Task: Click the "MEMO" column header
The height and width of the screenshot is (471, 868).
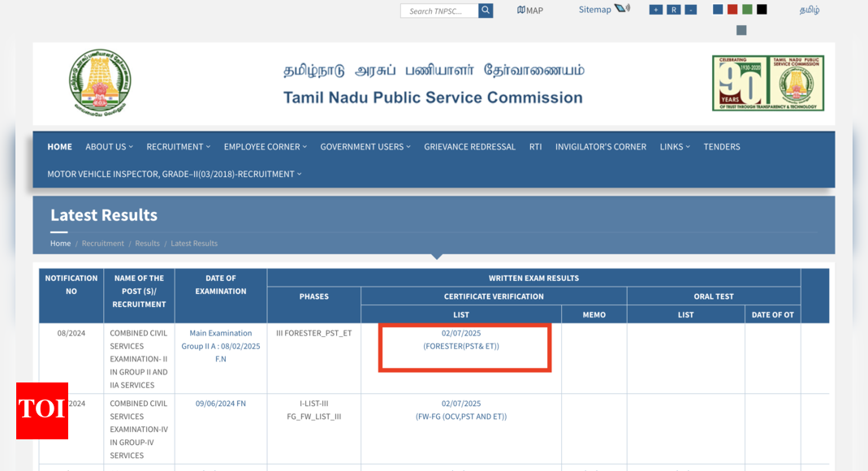Action: pyautogui.click(x=594, y=315)
